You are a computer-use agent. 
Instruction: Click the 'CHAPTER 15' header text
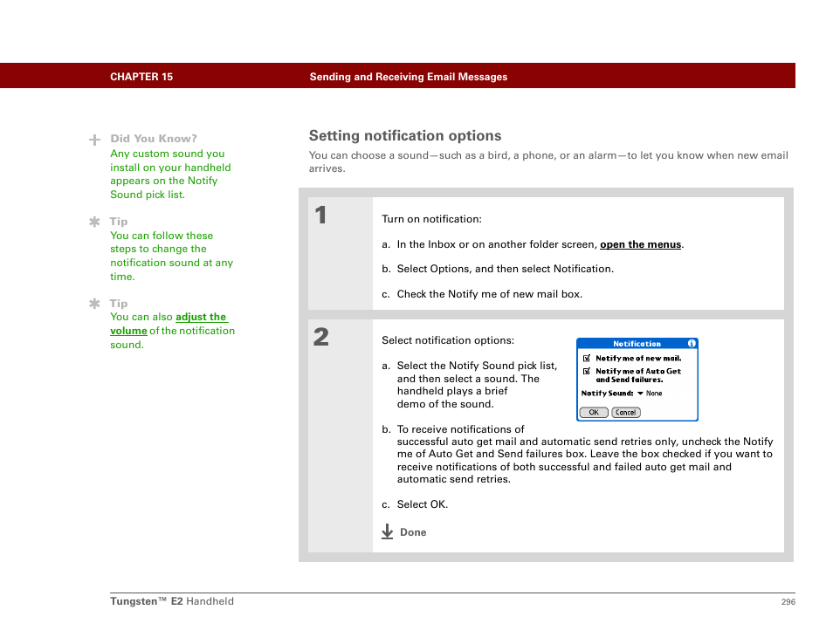(141, 77)
